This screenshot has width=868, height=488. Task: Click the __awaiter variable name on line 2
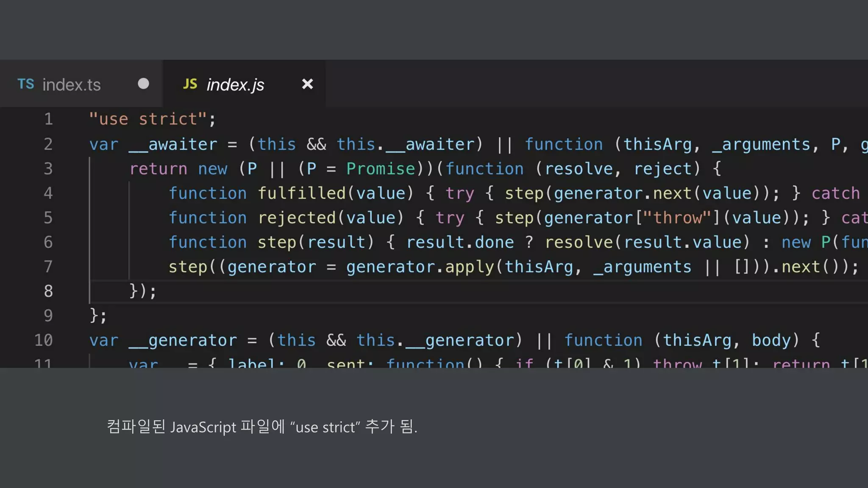[x=173, y=144]
